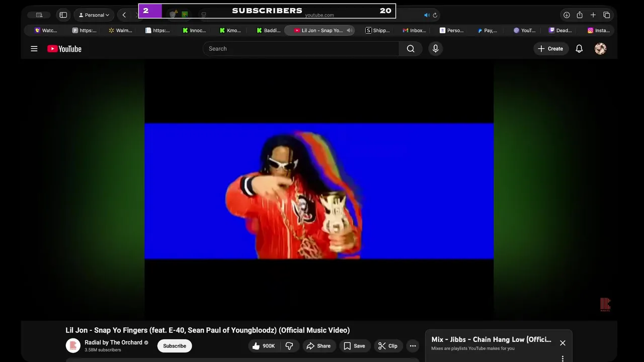Switch to the Watc... tab
Screen dimensions: 644x362
(x=46, y=31)
